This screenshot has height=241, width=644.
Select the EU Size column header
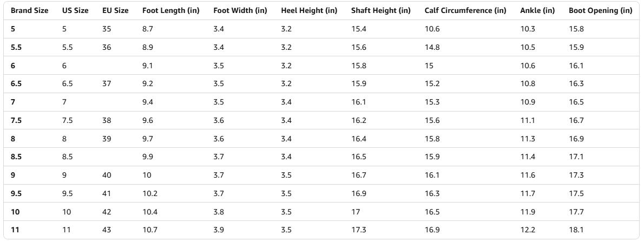(x=115, y=11)
